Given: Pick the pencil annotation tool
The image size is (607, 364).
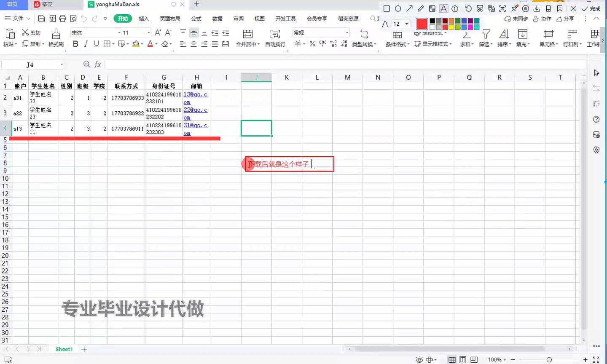Looking at the screenshot, I should pyautogui.click(x=421, y=8).
